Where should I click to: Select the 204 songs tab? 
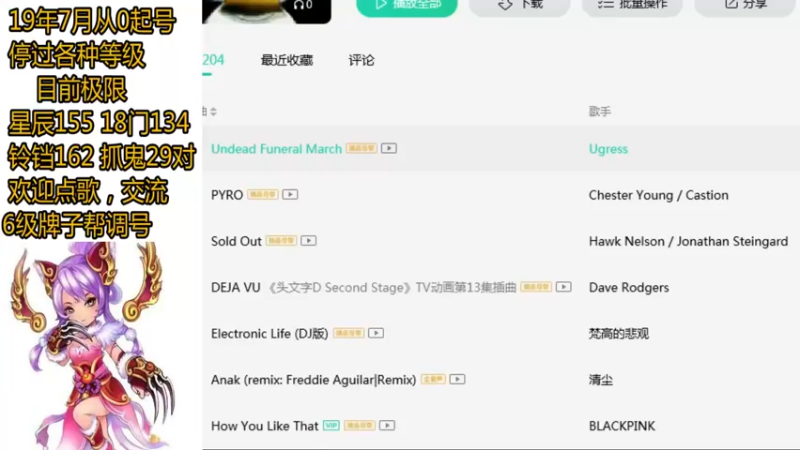tap(213, 60)
